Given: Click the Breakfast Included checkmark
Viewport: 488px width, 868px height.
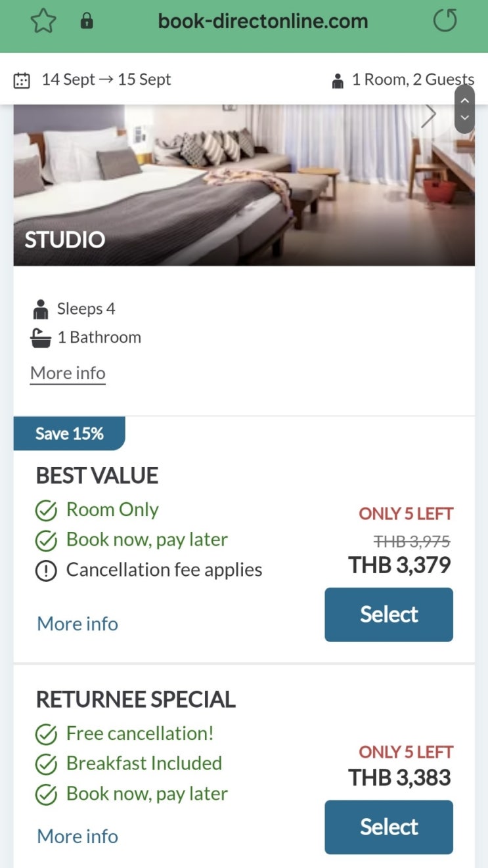Looking at the screenshot, I should point(45,764).
